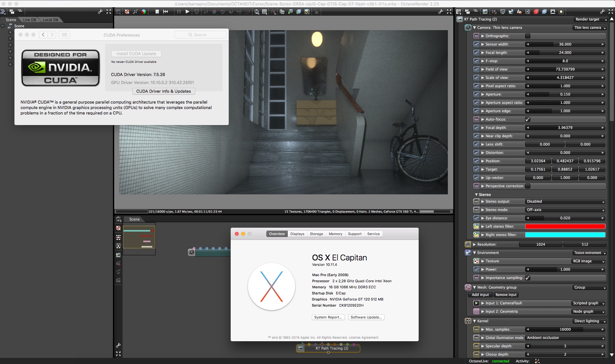The height and width of the screenshot is (364, 615).
Task: Adjust the Focal length slider
Action: [565, 53]
